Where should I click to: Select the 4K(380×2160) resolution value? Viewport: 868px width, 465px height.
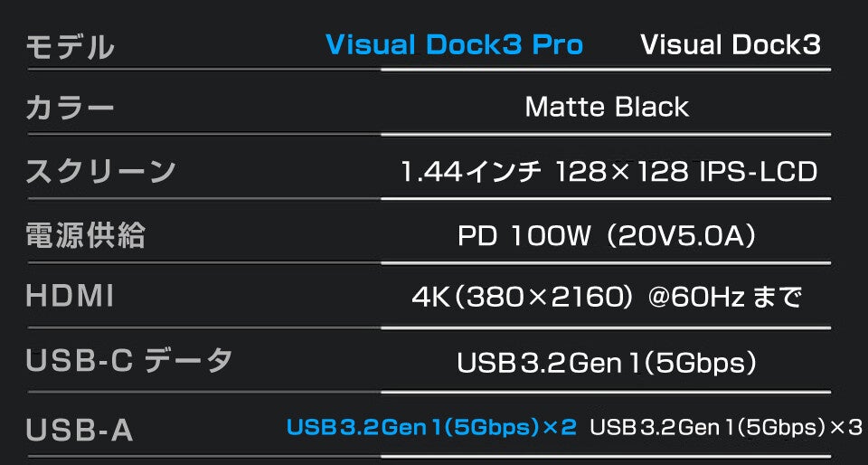click(x=520, y=298)
